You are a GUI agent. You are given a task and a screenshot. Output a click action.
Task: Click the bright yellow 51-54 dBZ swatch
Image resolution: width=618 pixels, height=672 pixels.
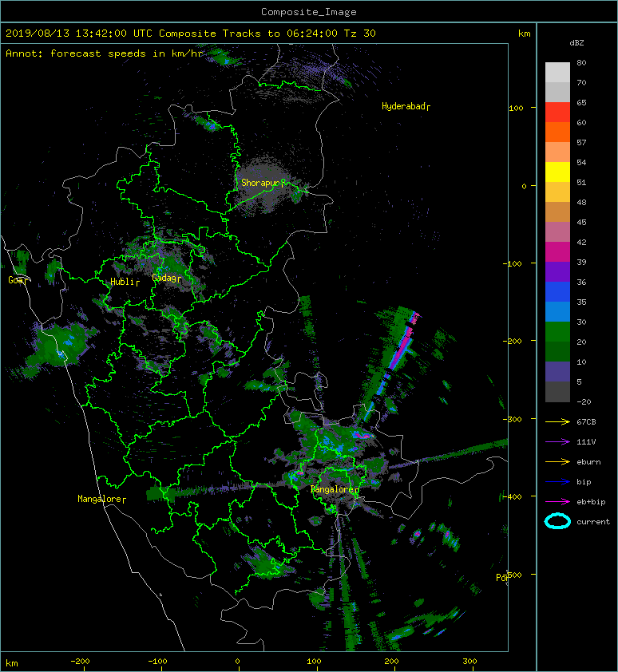click(x=557, y=172)
